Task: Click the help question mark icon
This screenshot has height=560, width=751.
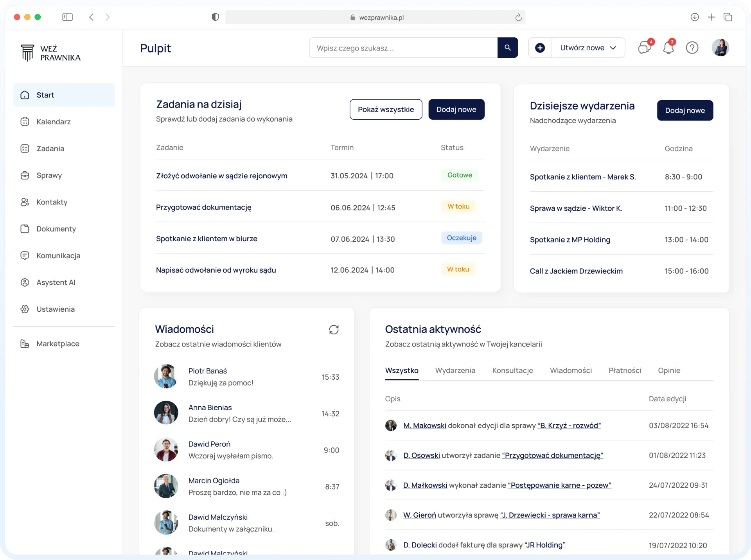Action: point(692,48)
